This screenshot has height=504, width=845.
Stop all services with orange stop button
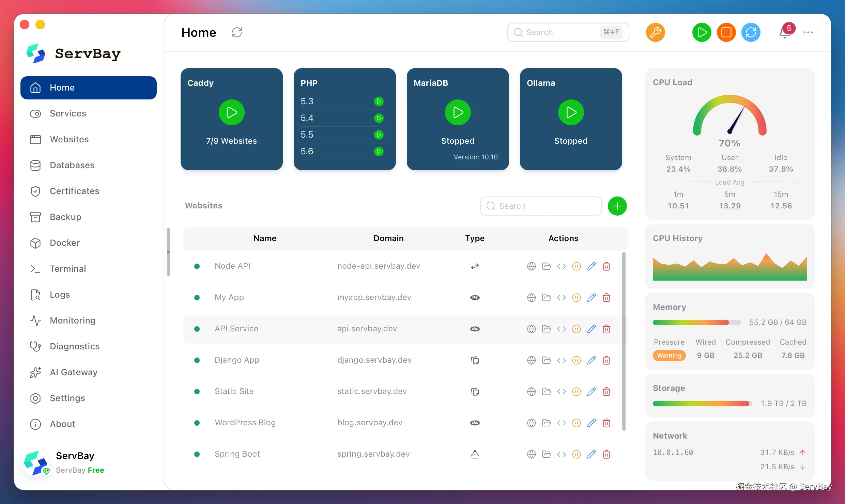tap(726, 32)
